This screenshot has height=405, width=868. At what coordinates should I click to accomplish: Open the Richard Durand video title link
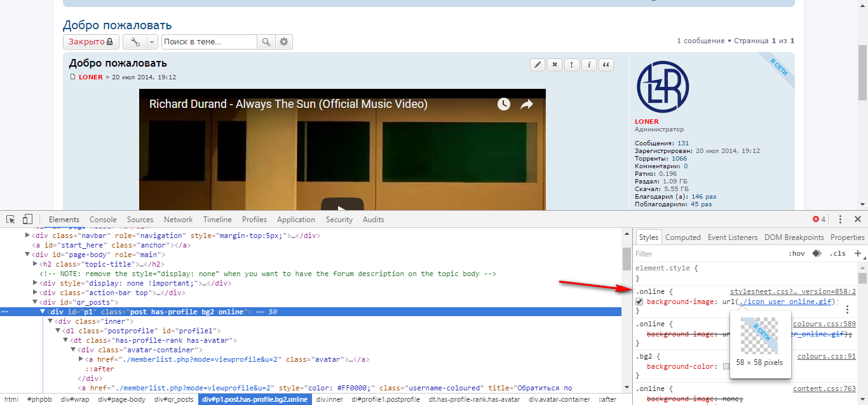pyautogui.click(x=288, y=104)
